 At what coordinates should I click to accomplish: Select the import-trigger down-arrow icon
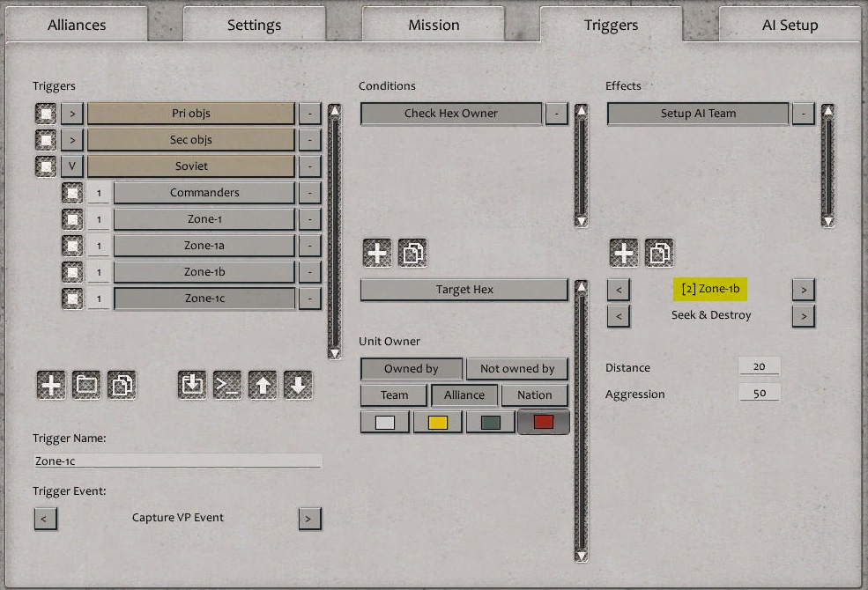click(x=191, y=384)
